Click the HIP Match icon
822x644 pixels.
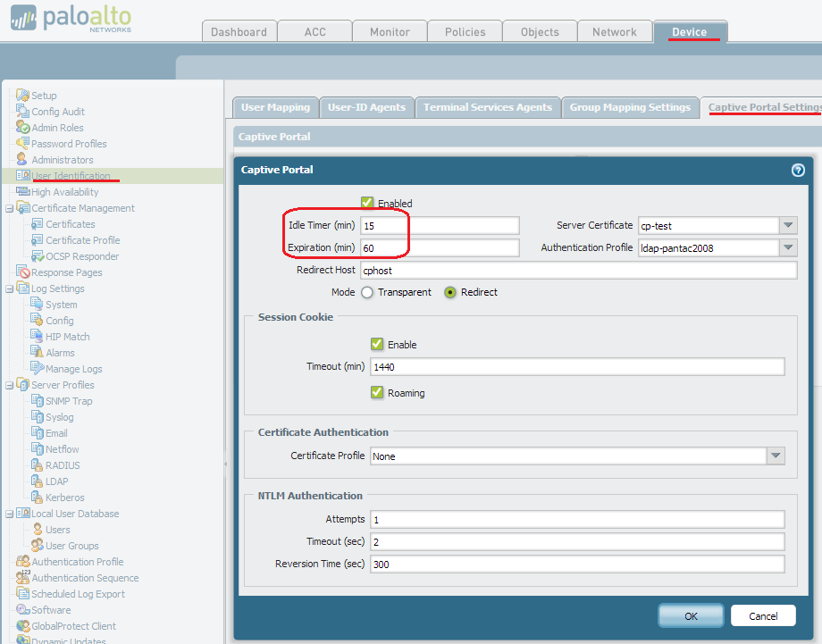(37, 336)
